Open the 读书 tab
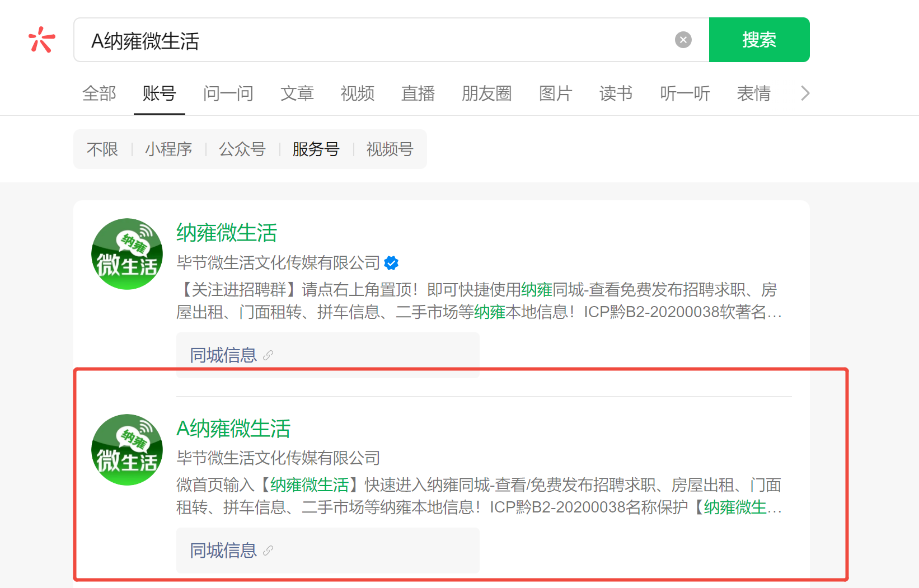919x588 pixels. coord(616,93)
